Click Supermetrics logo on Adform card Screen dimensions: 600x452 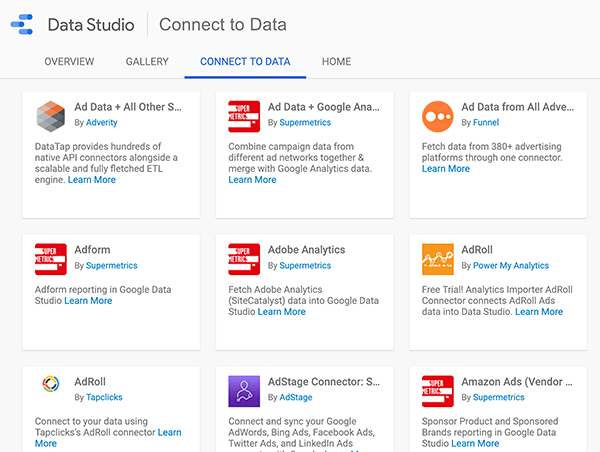pos(51,259)
